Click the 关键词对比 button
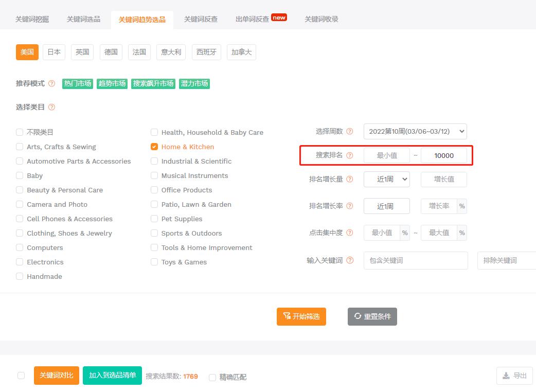The height and width of the screenshot is (392, 536). pyautogui.click(x=56, y=376)
